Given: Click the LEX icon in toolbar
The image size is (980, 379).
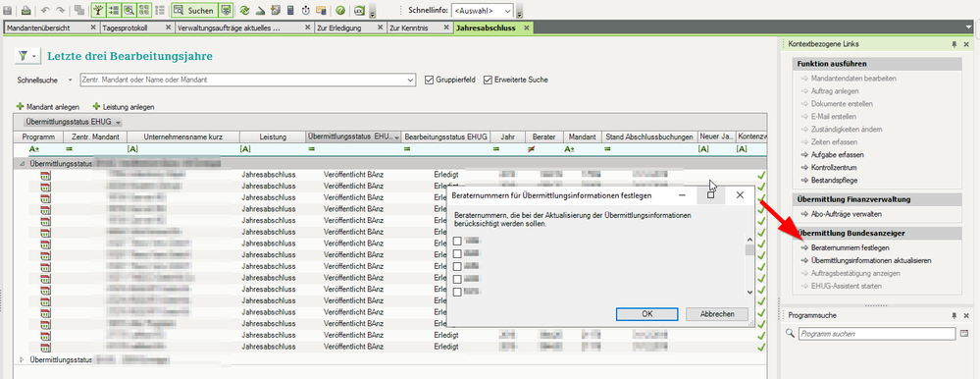Looking at the screenshot, I should (359, 11).
